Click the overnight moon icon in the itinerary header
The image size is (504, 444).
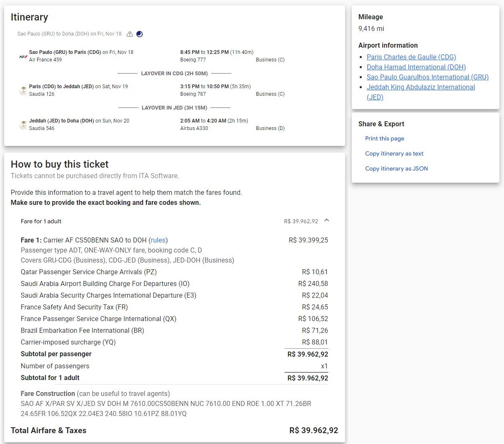point(140,34)
